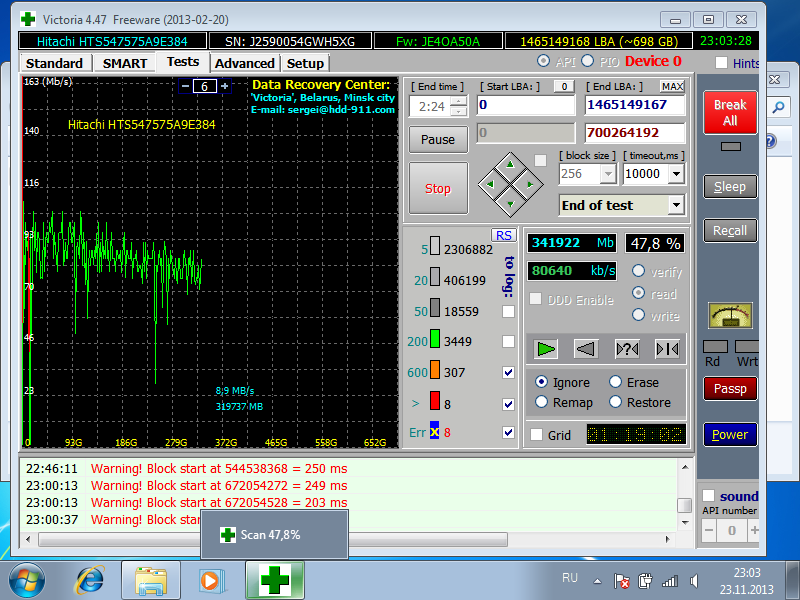
Task: Increase End time spinner up arrow
Action: pyautogui.click(x=459, y=101)
